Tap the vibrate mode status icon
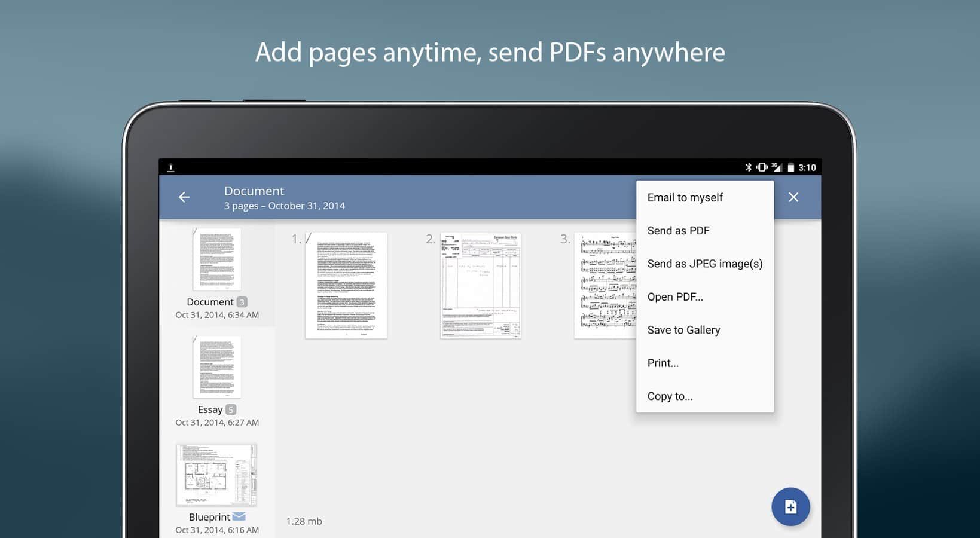The width and height of the screenshot is (980, 538). [762, 167]
